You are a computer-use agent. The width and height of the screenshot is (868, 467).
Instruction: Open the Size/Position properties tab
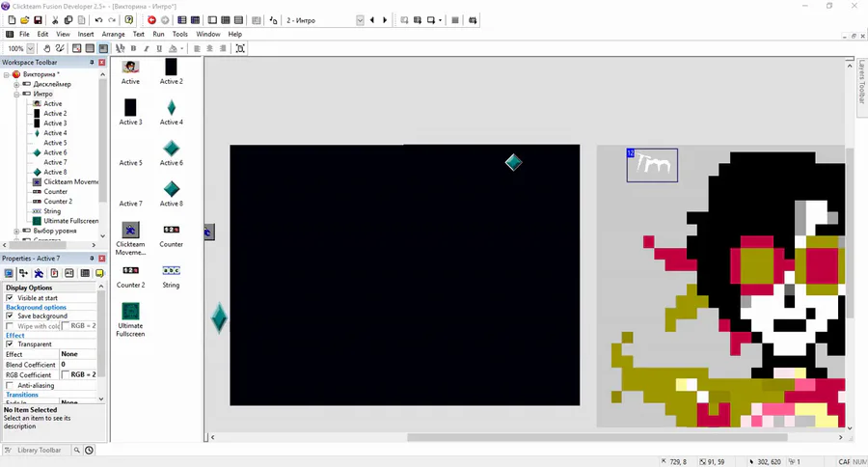[x=23, y=273]
